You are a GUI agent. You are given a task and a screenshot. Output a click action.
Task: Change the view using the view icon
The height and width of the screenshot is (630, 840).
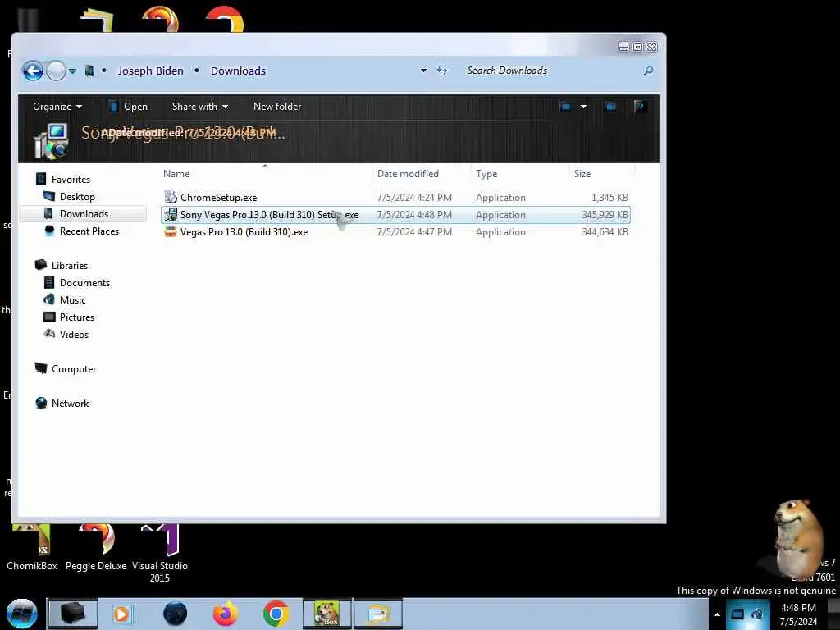pos(565,106)
